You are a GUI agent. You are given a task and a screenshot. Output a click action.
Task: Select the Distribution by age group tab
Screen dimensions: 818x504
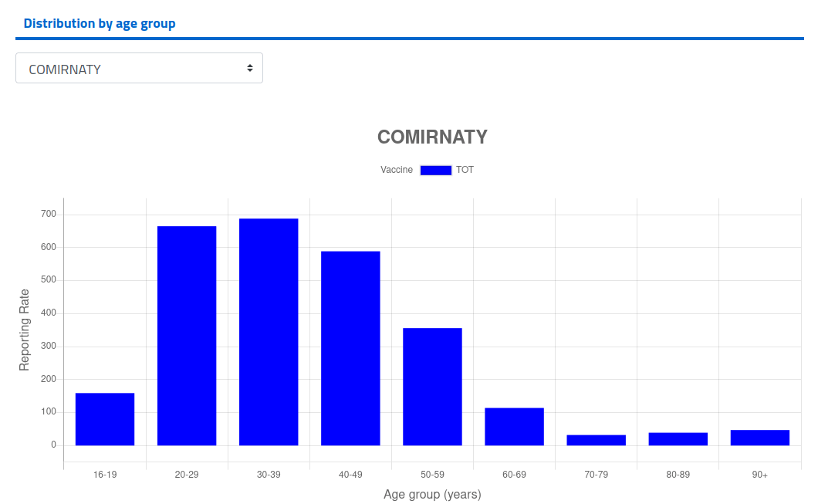pos(100,23)
